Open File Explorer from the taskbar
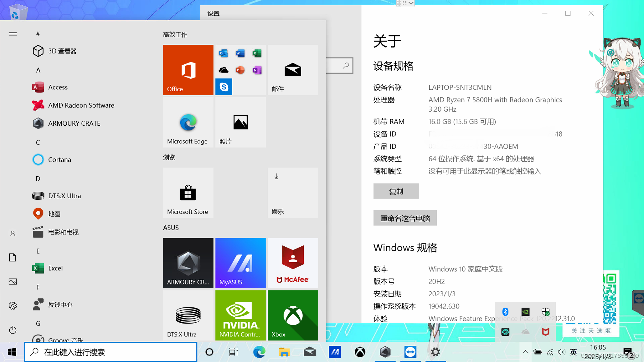 (284, 352)
